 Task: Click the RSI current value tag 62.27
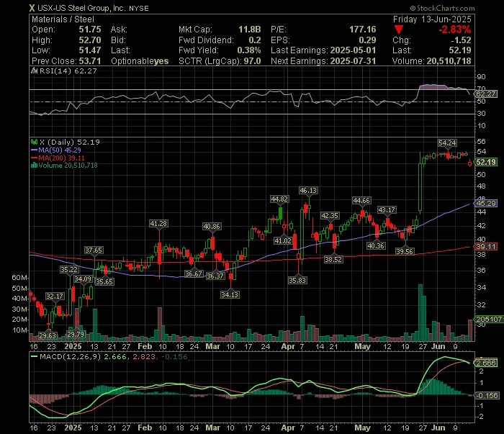coord(485,94)
